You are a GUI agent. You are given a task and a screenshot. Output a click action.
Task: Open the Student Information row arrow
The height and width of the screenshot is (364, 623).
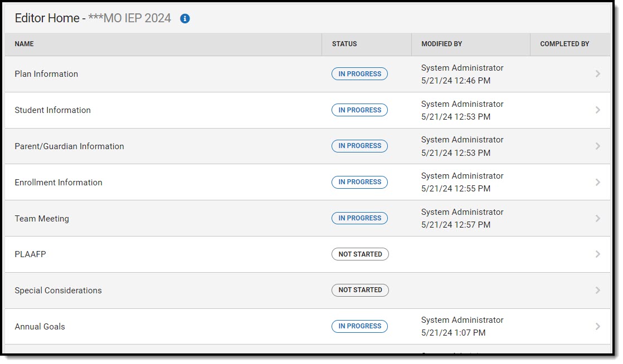(x=597, y=110)
